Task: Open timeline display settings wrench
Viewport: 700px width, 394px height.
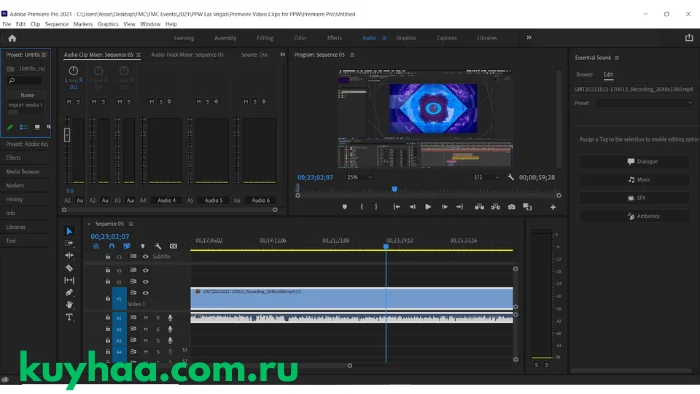Action: tap(158, 246)
